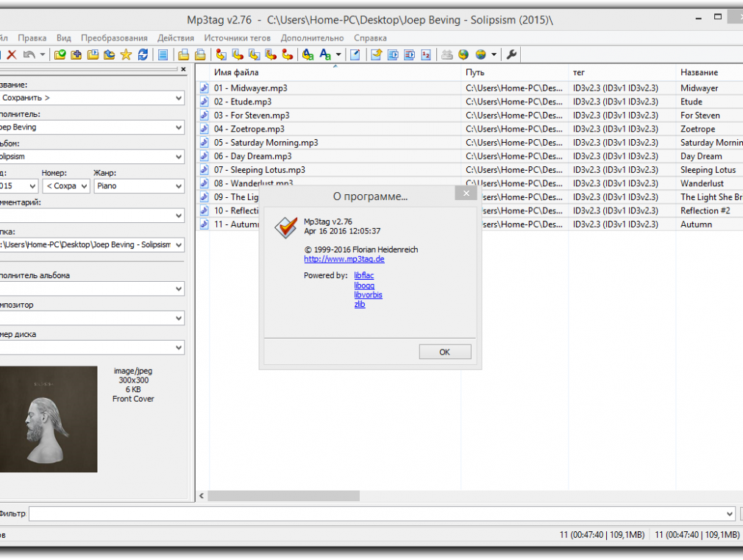Sort by the Имя файла column header
Image resolution: width=743 pixels, height=560 pixels.
[335, 73]
